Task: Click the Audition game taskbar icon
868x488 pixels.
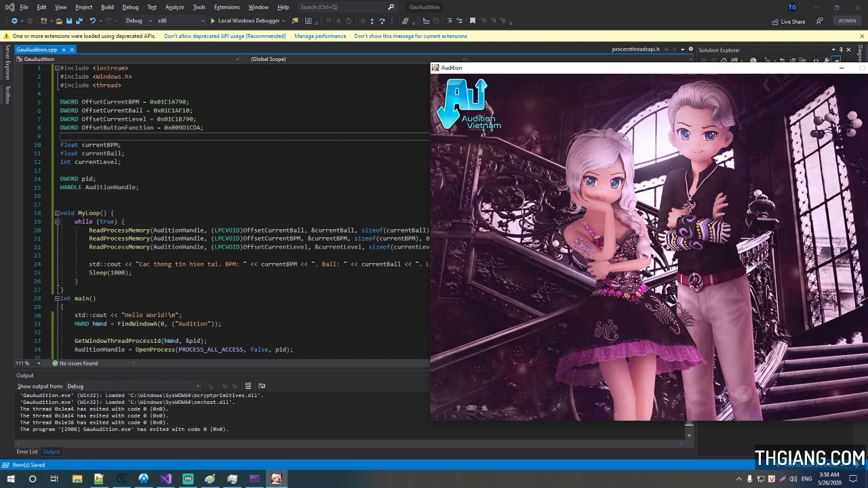Action: tap(277, 479)
